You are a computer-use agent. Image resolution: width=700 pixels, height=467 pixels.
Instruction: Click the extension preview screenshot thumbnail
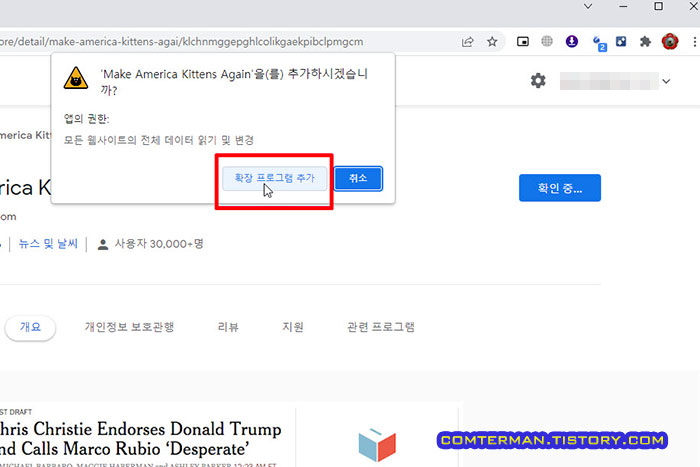point(231,434)
